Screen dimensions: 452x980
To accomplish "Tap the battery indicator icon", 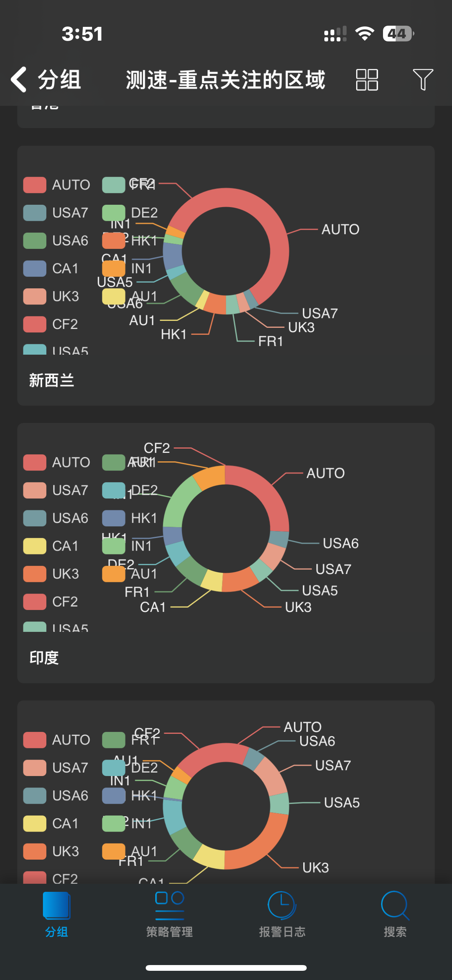I will (398, 34).
